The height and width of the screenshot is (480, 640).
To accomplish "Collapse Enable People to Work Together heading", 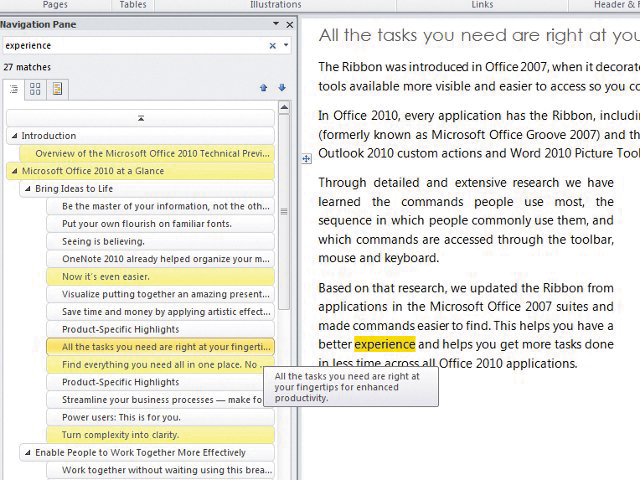I will click(x=28, y=452).
